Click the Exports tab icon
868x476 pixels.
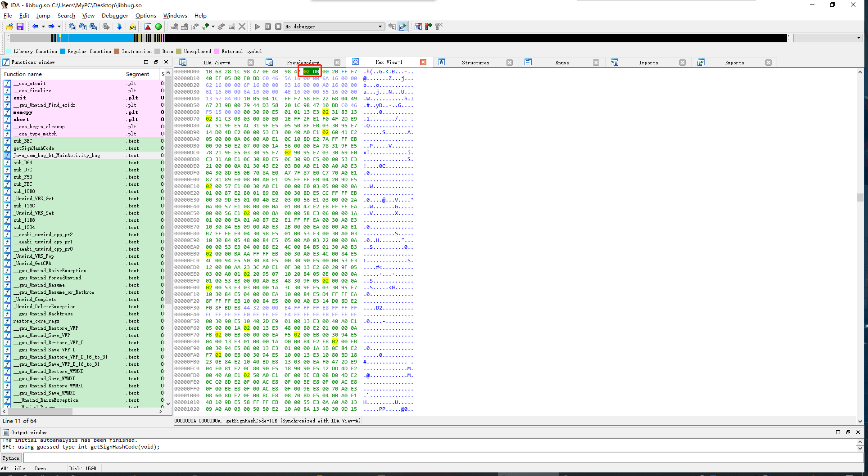(x=701, y=62)
